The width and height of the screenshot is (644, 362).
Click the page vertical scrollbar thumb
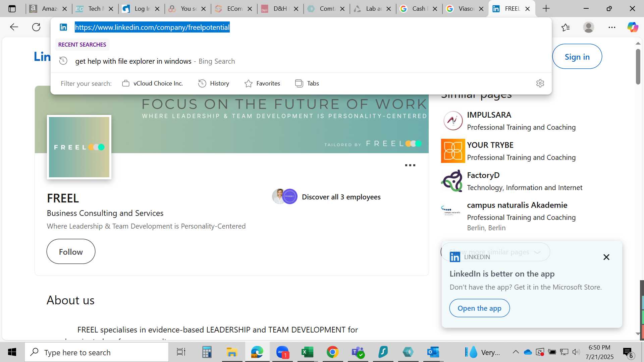tap(638, 67)
